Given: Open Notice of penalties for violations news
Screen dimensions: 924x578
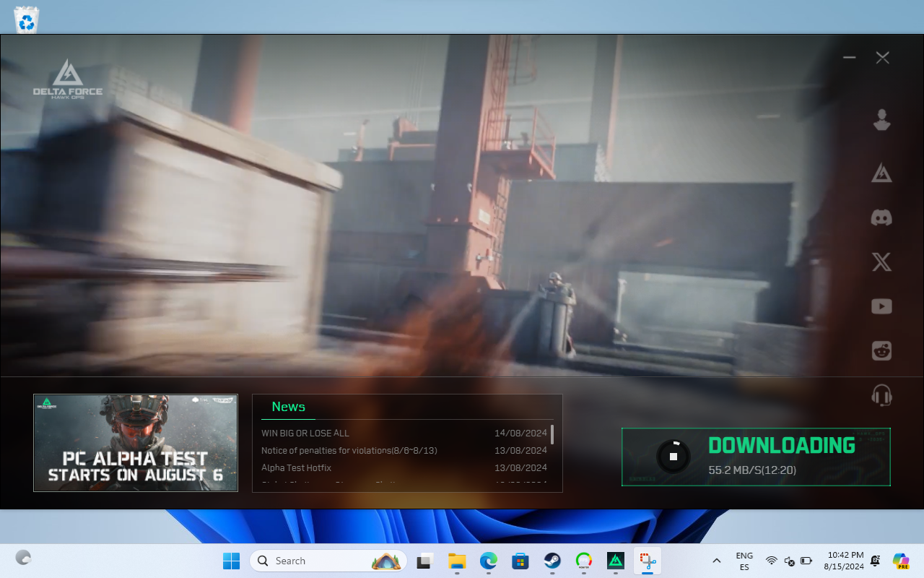Looking at the screenshot, I should point(349,451).
